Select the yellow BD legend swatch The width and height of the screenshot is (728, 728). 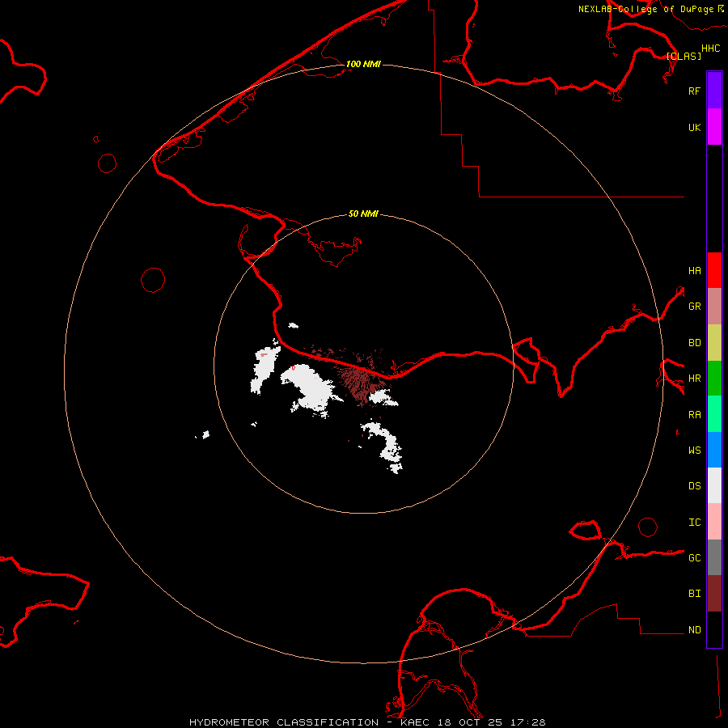pos(714,343)
